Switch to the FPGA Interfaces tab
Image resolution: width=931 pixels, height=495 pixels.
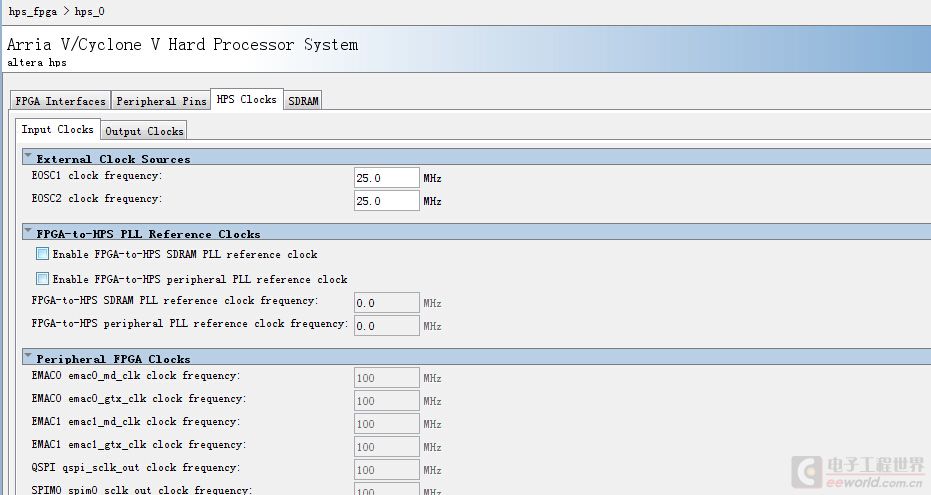[x=61, y=101]
